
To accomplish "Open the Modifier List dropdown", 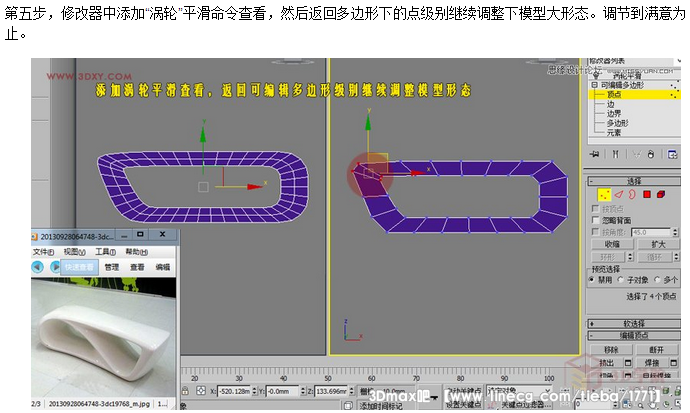I will 634,61.
